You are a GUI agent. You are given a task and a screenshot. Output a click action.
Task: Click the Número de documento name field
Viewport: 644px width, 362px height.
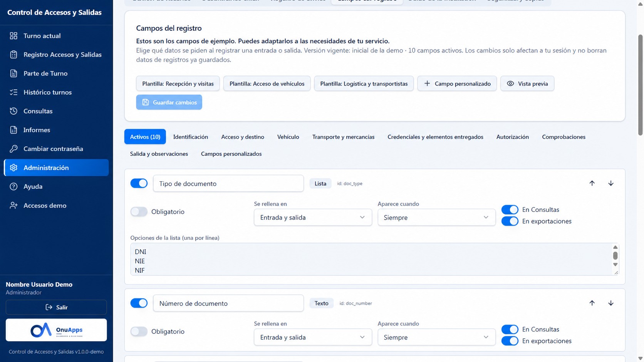click(228, 303)
